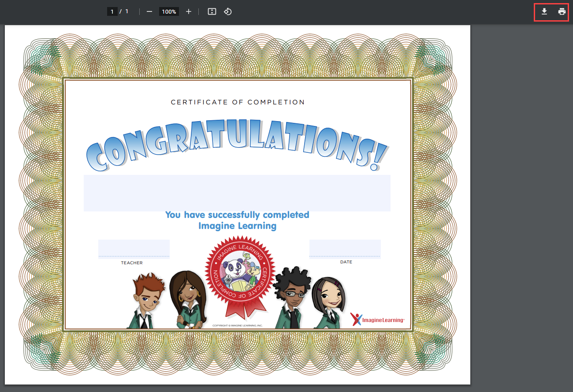The image size is (573, 392).
Task: Click the copyright Imagine Learning text
Action: pos(237,325)
